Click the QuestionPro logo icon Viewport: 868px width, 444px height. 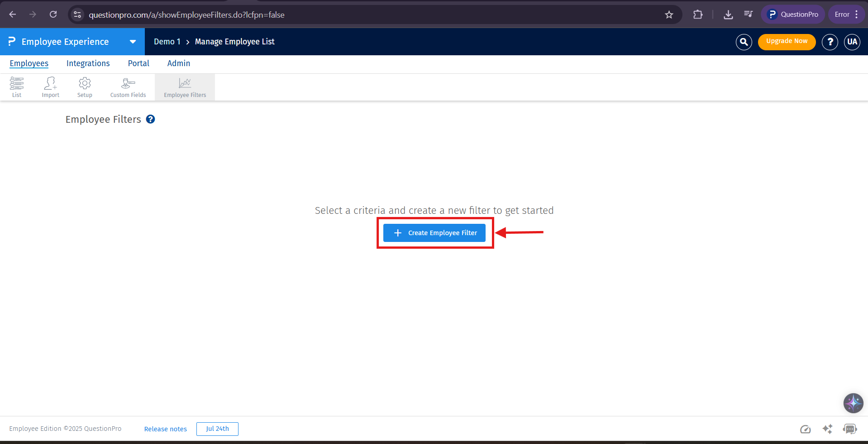tap(12, 42)
